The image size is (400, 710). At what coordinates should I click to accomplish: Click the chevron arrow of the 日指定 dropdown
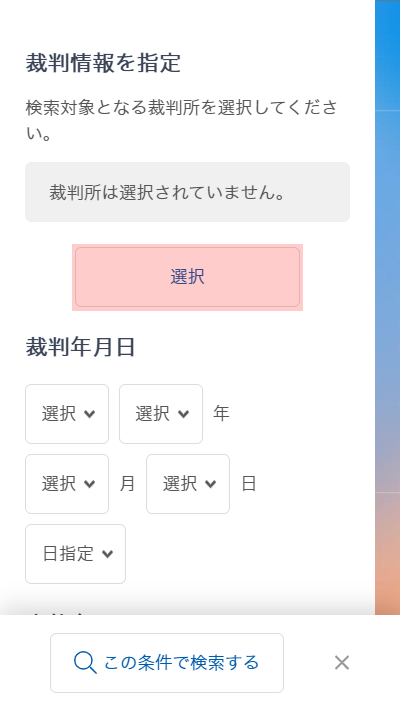[x=107, y=554]
